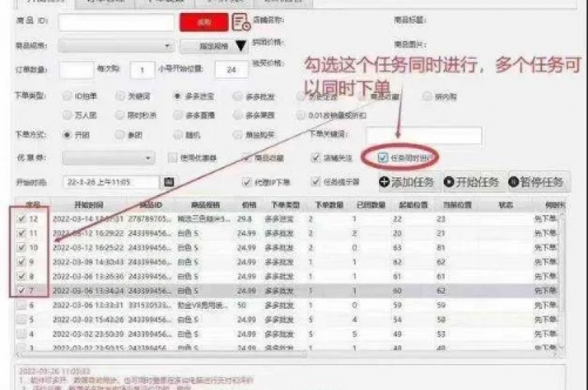
Task: Check the checkbox for task row 5
Action: 21,320
